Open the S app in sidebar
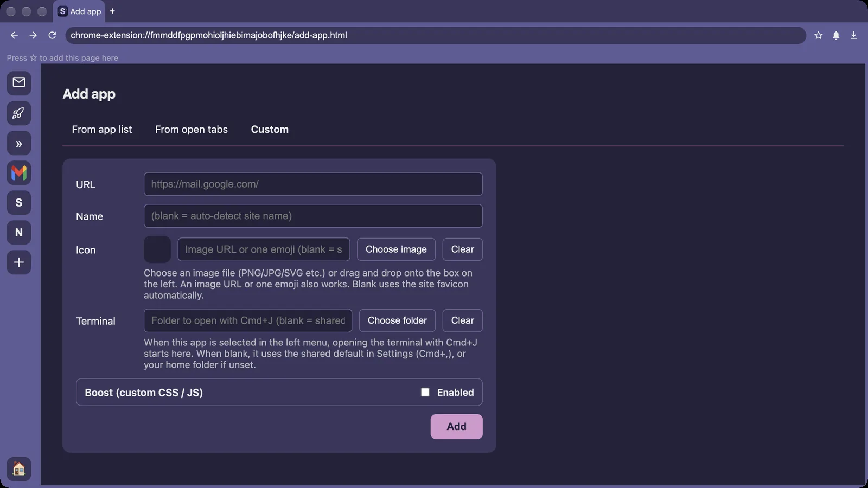The width and height of the screenshot is (868, 488). coord(19,203)
